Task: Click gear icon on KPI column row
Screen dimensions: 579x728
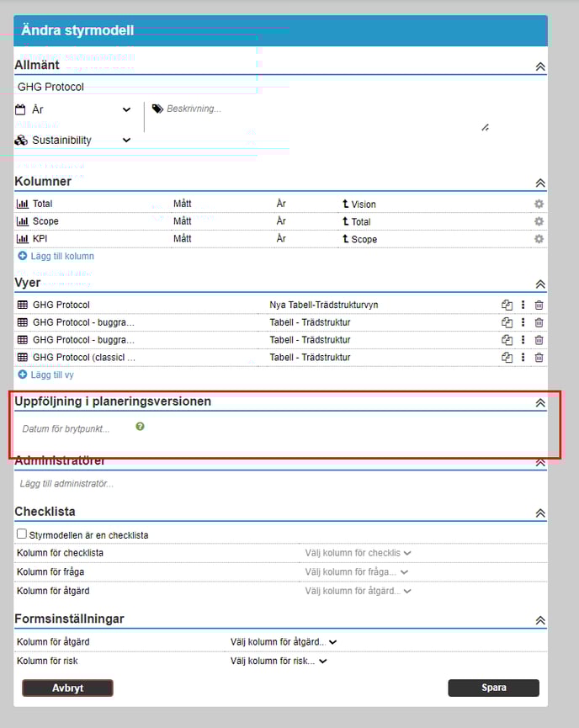Action: 539,239
